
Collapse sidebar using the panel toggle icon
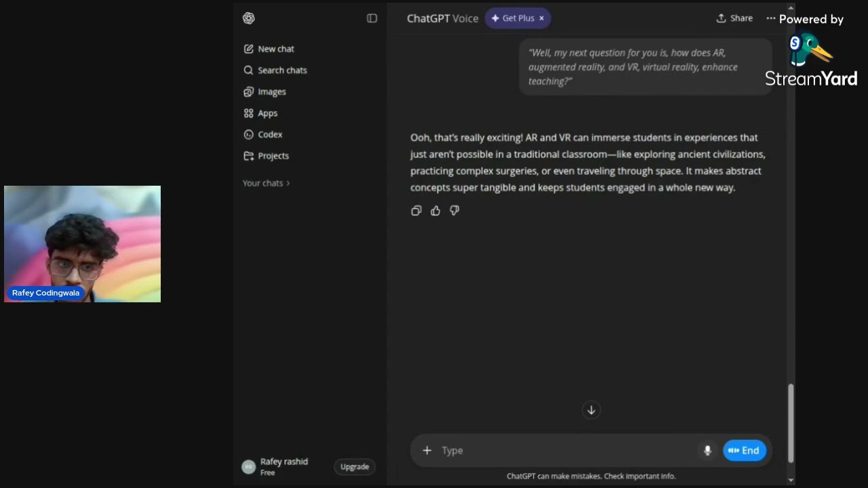pos(372,18)
